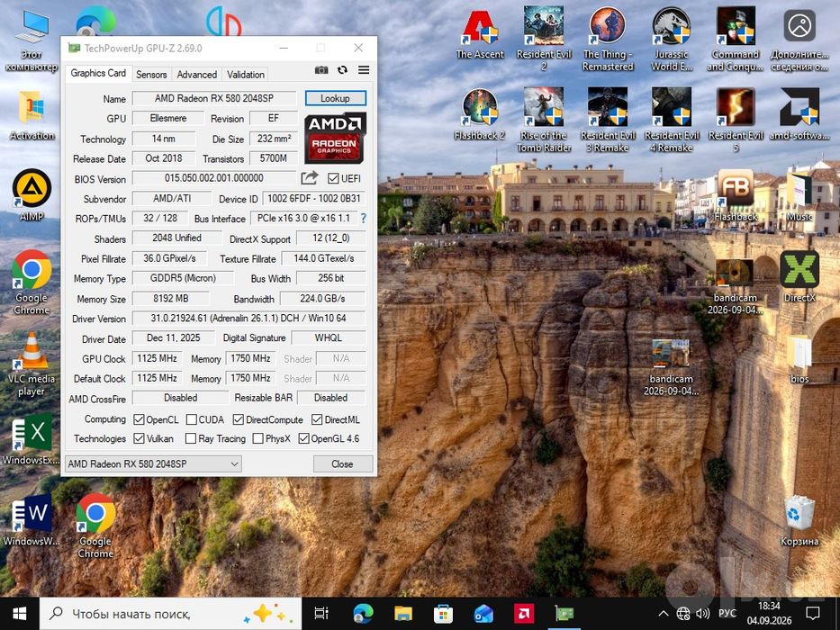Select amd-software installer icon
Image resolution: width=840 pixels, height=630 pixels.
(x=799, y=114)
